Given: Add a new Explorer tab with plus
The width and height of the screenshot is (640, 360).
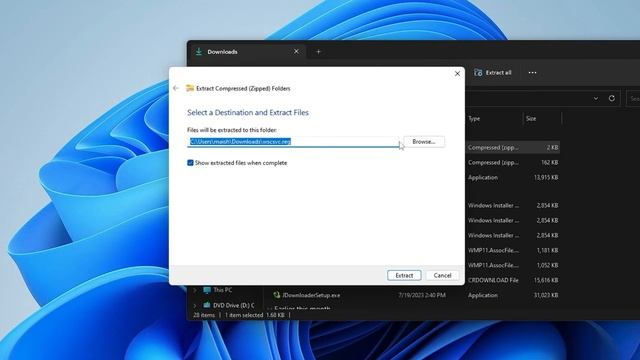Looking at the screenshot, I should 318,52.
